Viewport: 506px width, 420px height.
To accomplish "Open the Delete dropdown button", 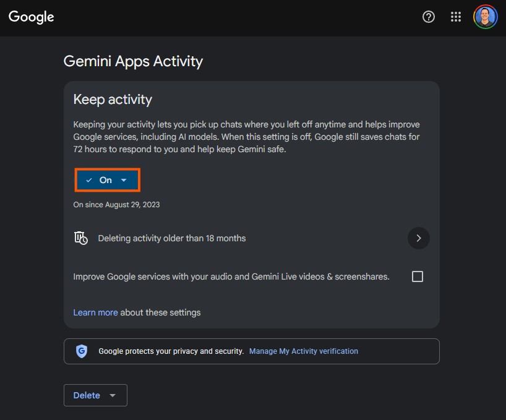I will tap(95, 395).
